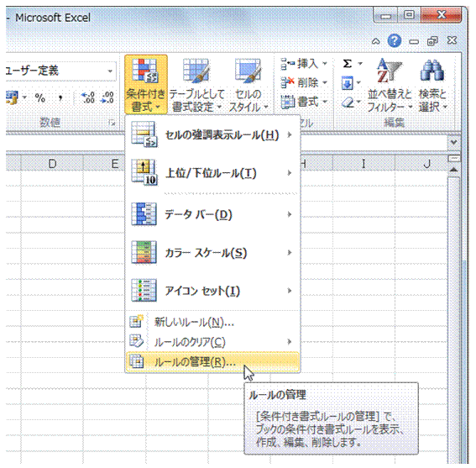Expand the 挿入 insert dropdown arrow
The height and width of the screenshot is (468, 476).
coord(325,64)
